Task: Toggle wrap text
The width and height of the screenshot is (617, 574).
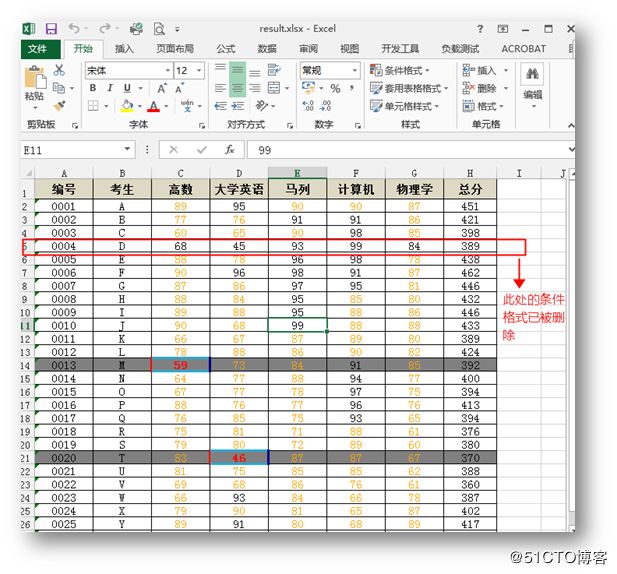Action: click(x=274, y=70)
